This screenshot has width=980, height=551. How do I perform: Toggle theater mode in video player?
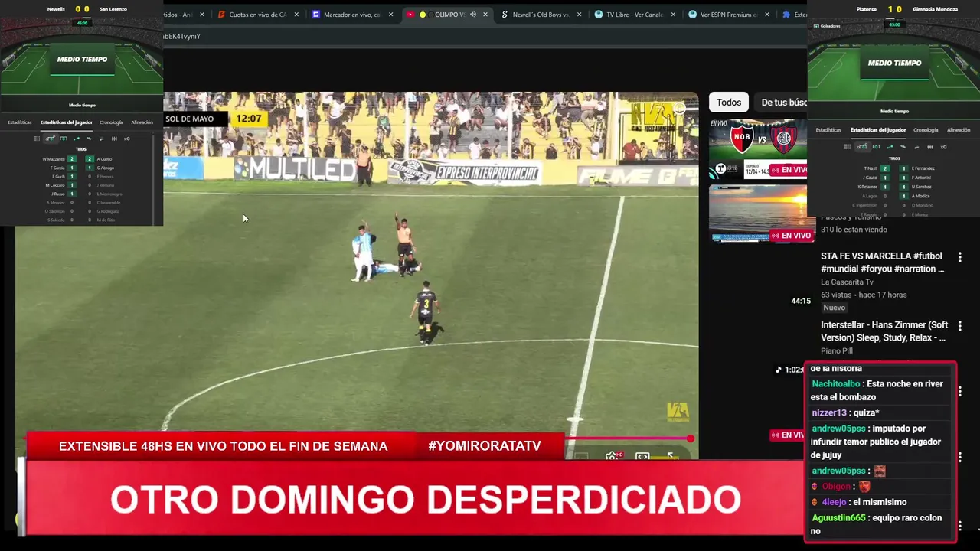pyautogui.click(x=642, y=456)
